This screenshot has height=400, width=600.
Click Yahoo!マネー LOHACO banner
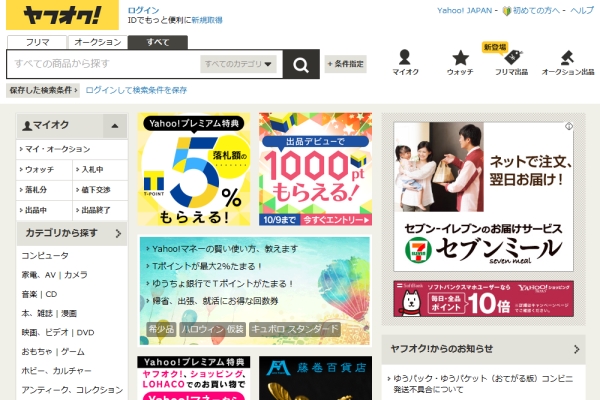click(194, 378)
